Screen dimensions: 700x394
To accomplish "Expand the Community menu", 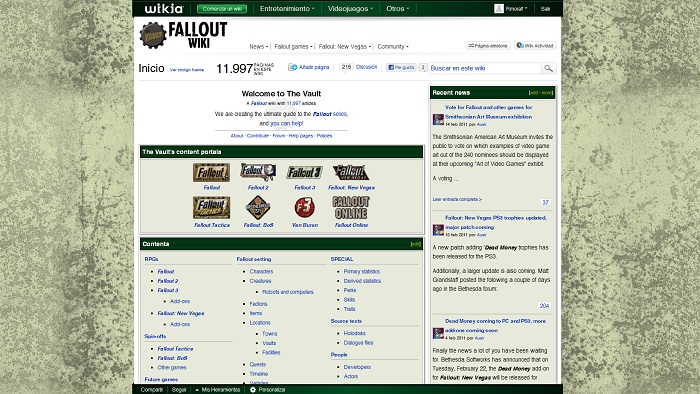I will tap(393, 46).
